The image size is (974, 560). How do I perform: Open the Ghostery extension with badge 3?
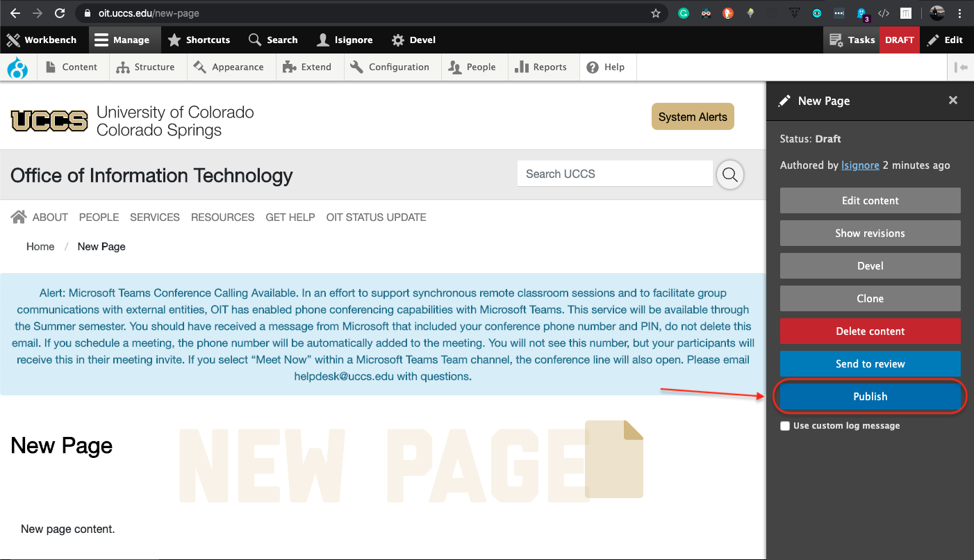point(862,13)
